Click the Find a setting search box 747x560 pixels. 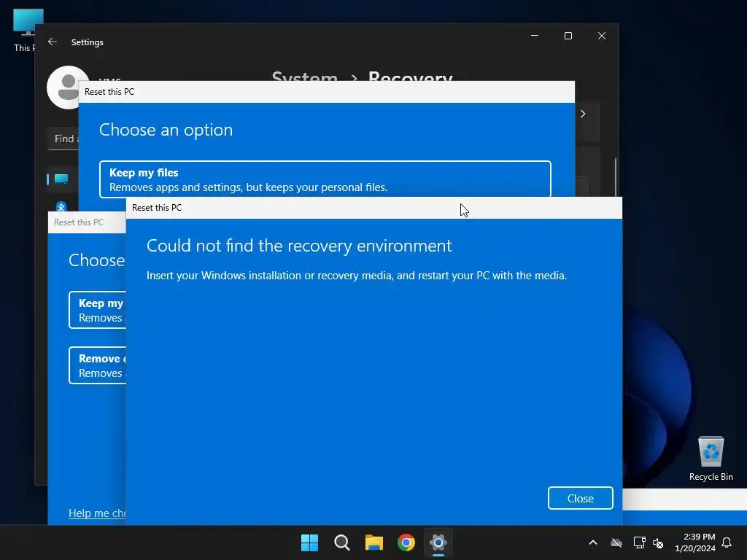(x=63, y=139)
